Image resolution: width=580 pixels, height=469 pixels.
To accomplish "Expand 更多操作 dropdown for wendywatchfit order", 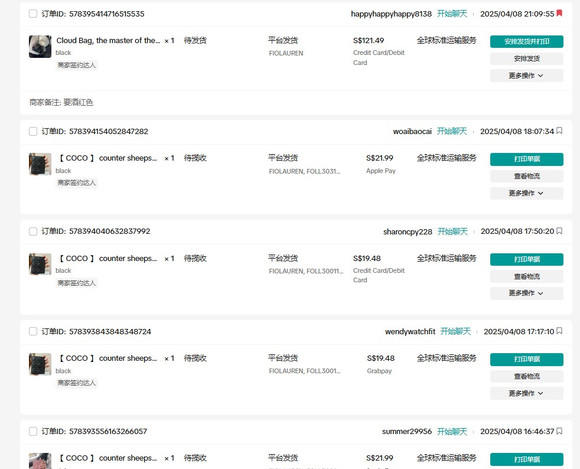I will pos(526,393).
